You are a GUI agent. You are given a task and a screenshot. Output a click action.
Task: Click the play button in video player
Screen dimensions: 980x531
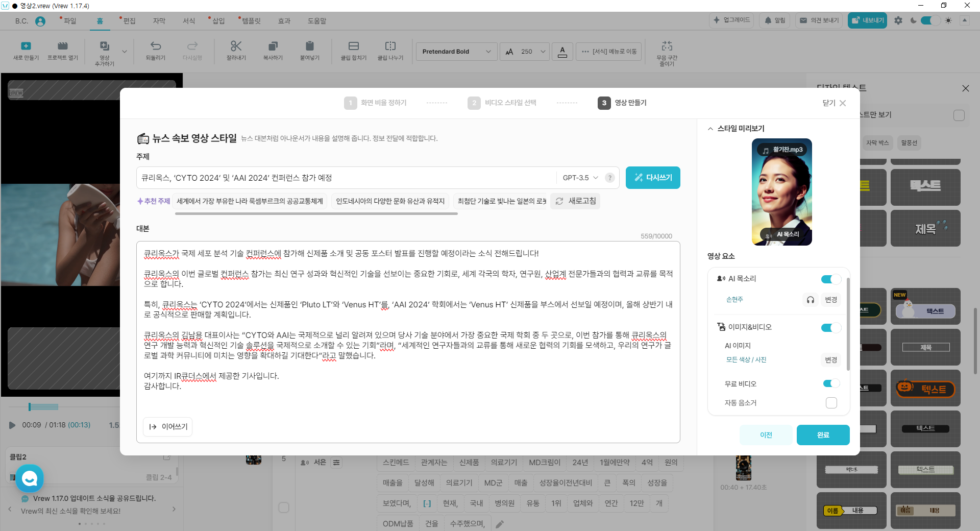(12, 425)
